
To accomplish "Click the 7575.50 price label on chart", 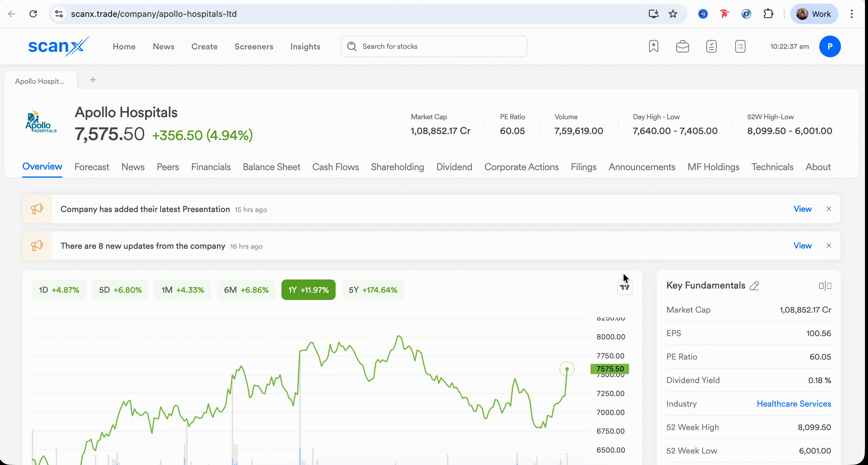I will point(610,369).
